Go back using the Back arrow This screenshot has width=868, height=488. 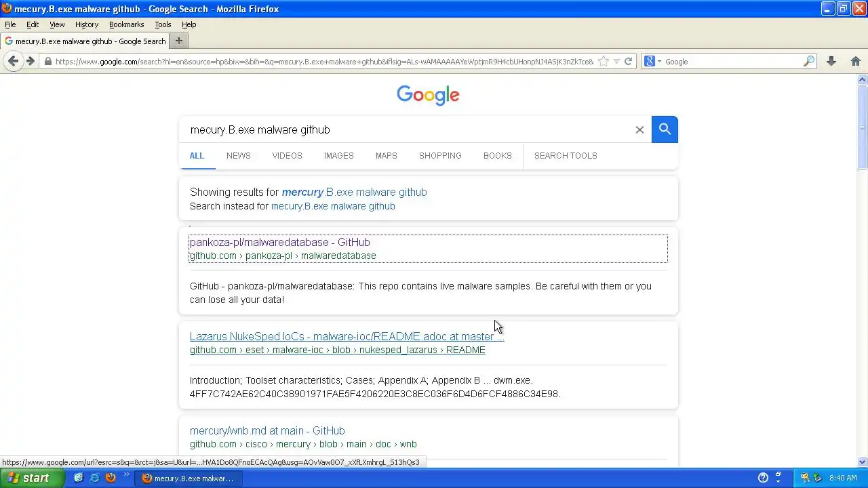pyautogui.click(x=13, y=61)
